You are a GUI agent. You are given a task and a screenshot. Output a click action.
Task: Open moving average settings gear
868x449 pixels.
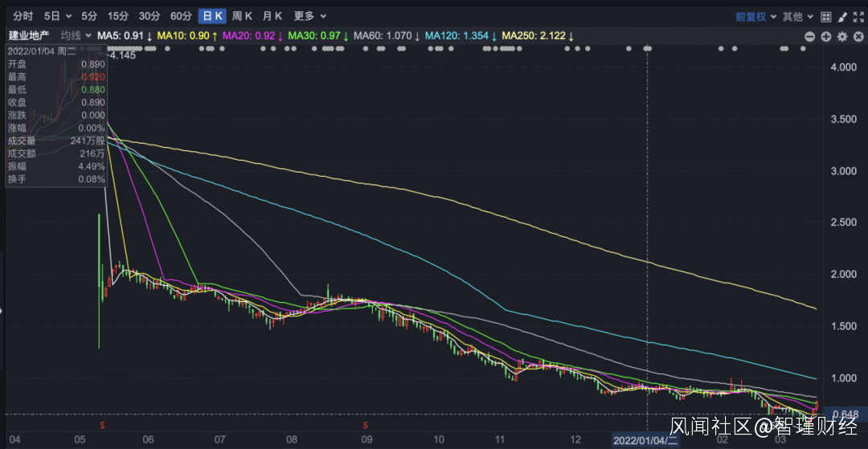(842, 36)
